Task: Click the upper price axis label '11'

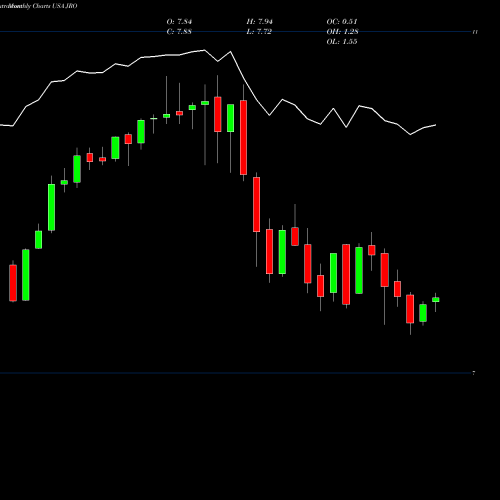Action: pyautogui.click(x=475, y=32)
